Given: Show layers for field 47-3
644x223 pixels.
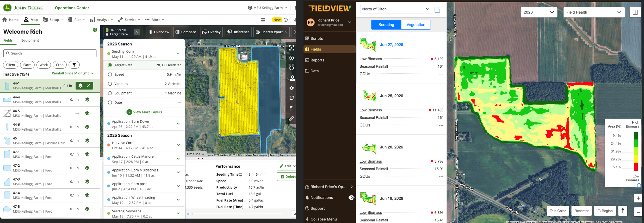Looking at the screenshot, I should [87, 182].
